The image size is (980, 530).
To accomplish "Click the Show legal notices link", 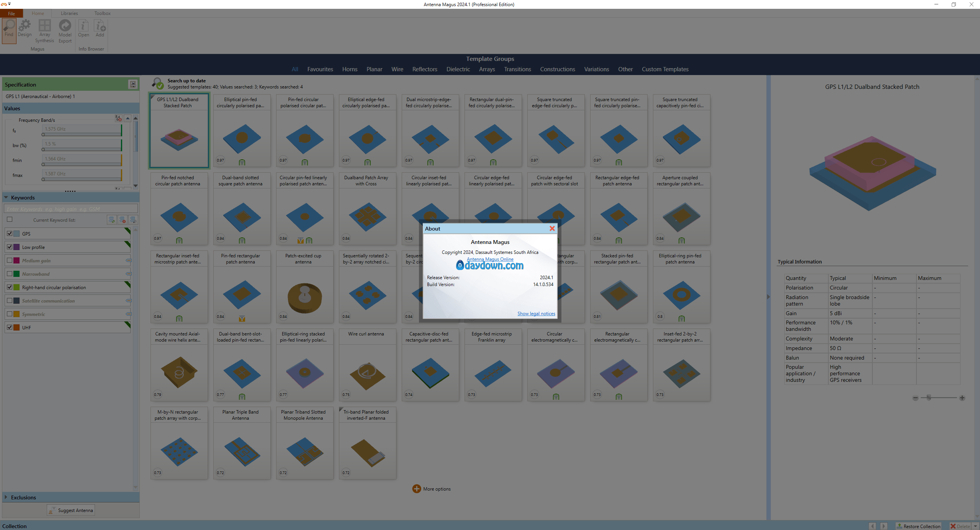I will coord(536,314).
